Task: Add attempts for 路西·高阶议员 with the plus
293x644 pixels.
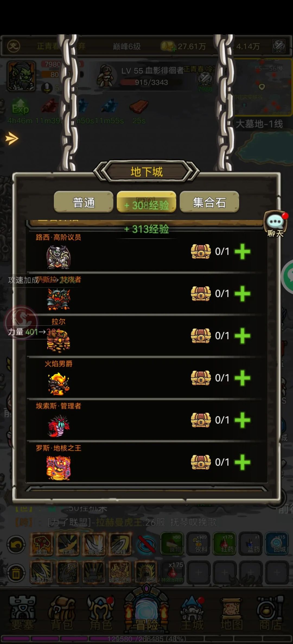Action: point(242,252)
